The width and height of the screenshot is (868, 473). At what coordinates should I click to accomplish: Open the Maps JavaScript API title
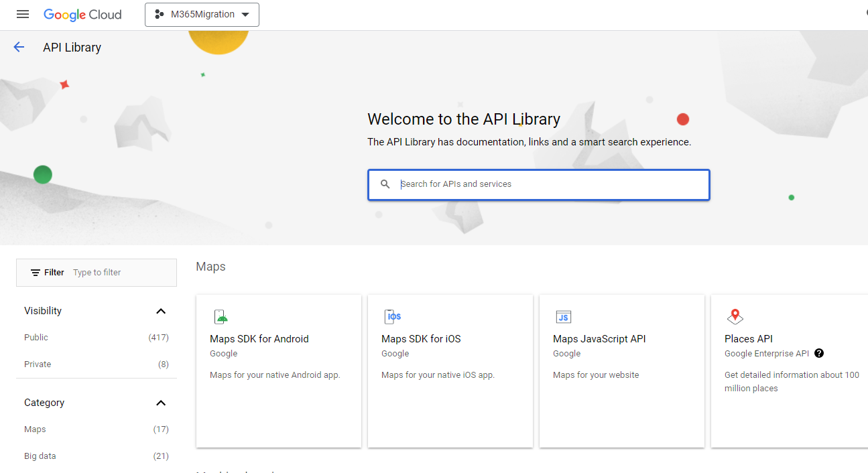click(x=599, y=339)
